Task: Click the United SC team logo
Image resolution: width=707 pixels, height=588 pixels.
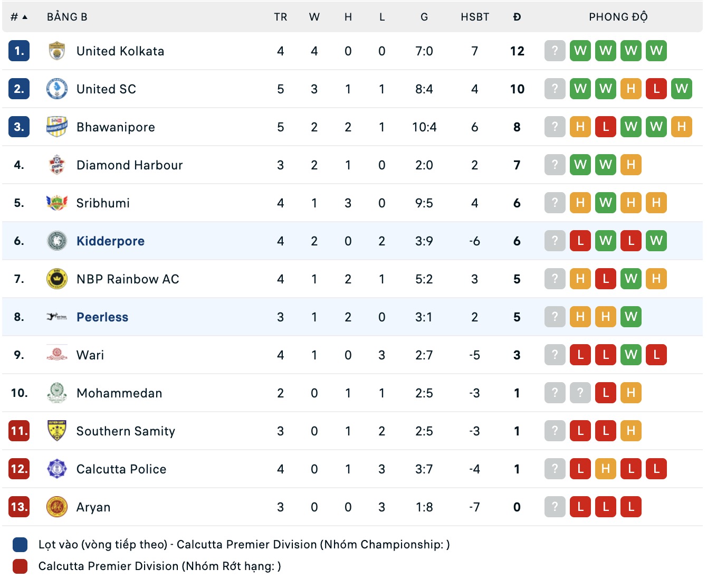Action: [x=56, y=89]
